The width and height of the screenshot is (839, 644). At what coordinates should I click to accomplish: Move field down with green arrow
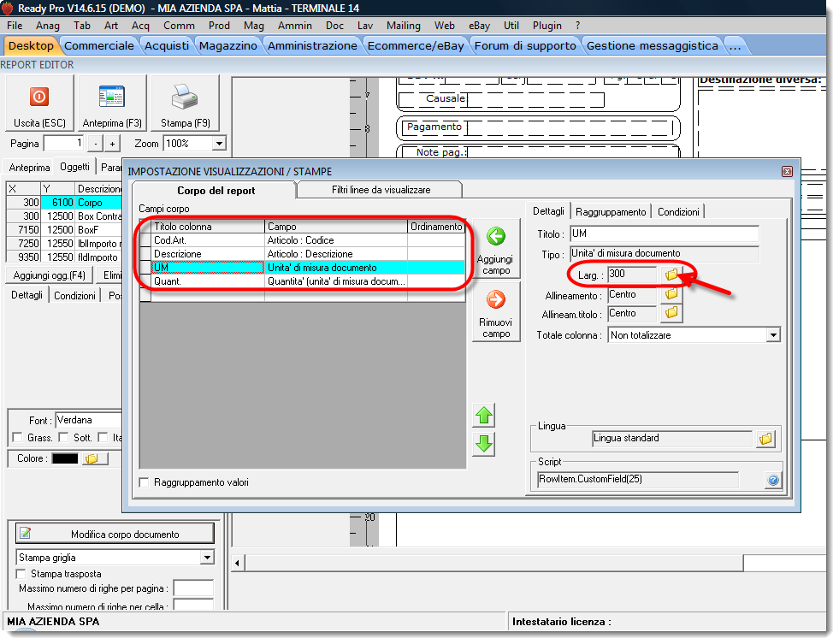click(x=484, y=444)
